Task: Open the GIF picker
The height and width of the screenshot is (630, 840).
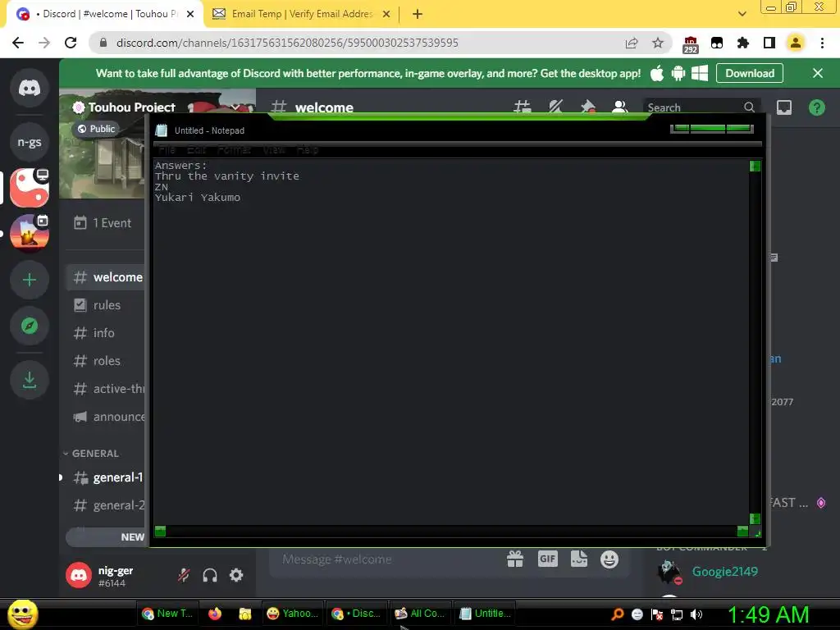Action: click(x=547, y=559)
